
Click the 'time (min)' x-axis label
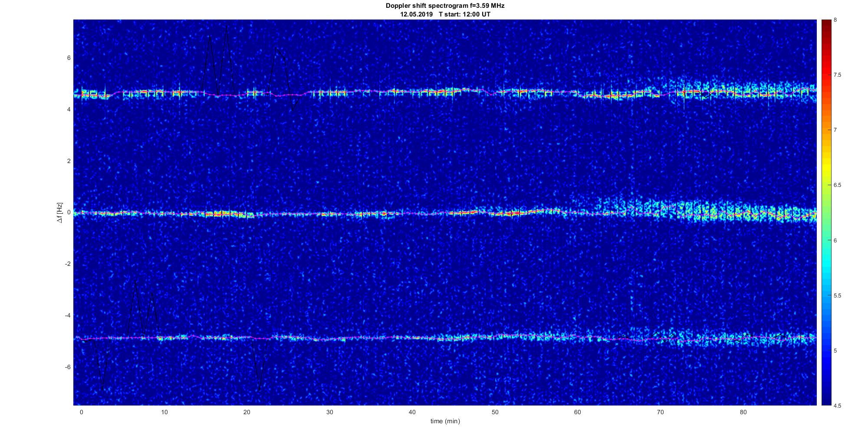point(445,421)
